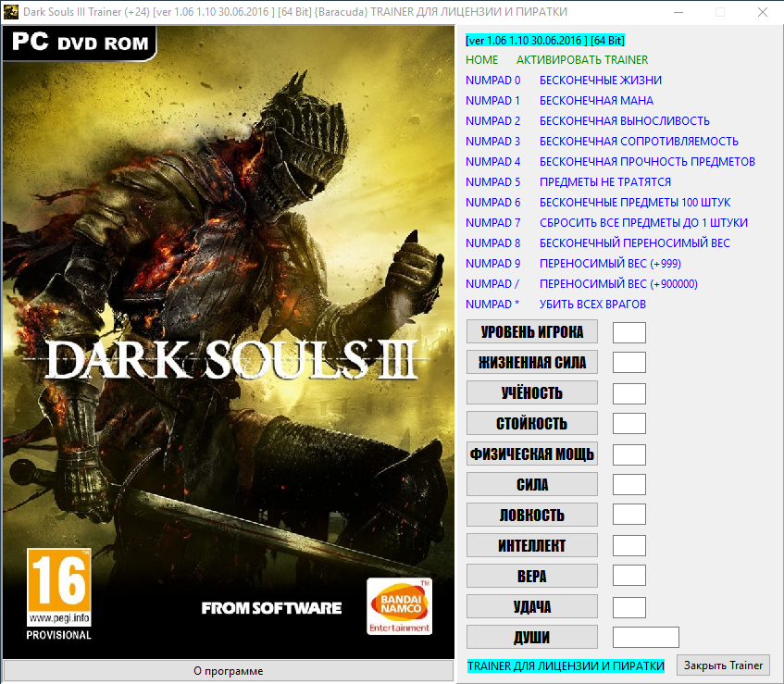The image size is (784, 684).
Task: Click the УБИТЬ ВСЕХ ВРАГОВ label
Action: tap(592, 304)
